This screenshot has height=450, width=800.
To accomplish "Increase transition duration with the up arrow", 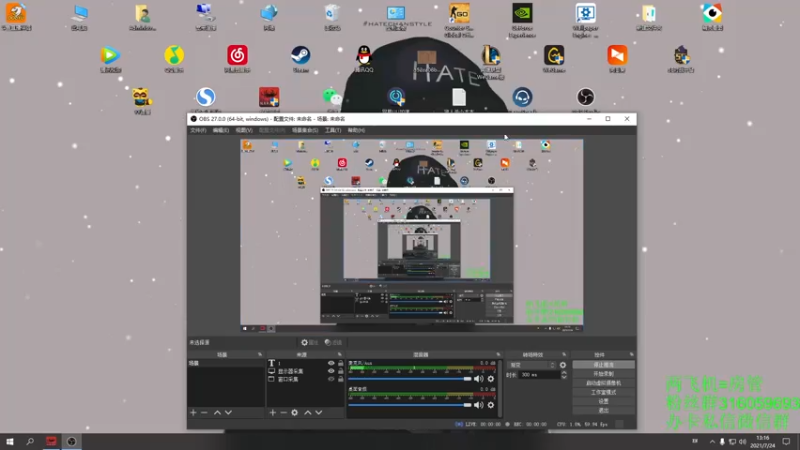I will tap(564, 372).
